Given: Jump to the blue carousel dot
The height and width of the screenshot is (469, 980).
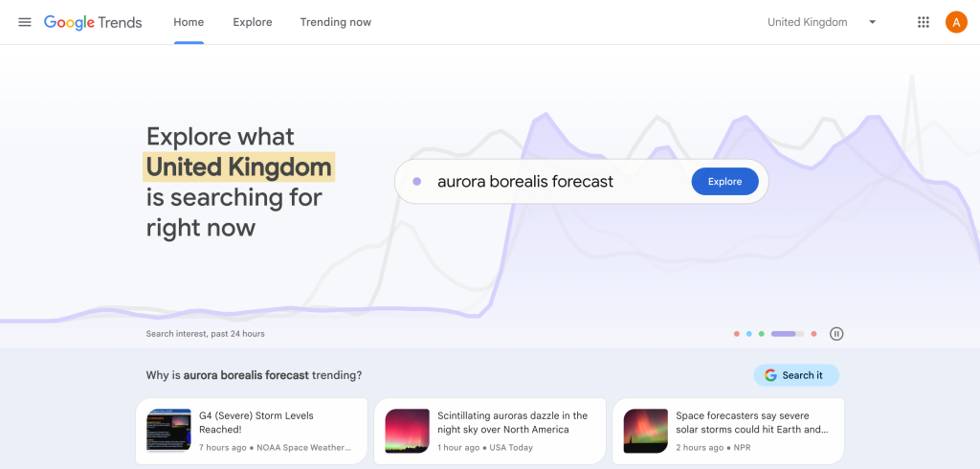Looking at the screenshot, I should pyautogui.click(x=749, y=334).
